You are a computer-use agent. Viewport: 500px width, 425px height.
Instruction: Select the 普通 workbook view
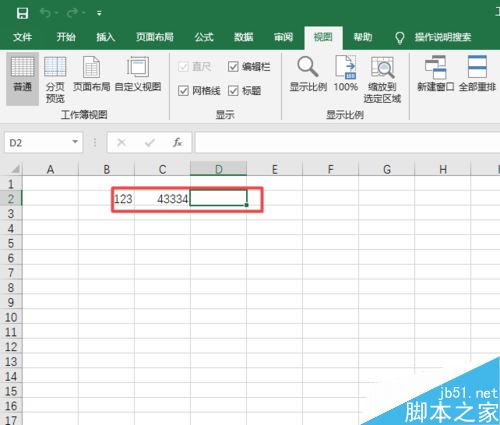click(22, 79)
